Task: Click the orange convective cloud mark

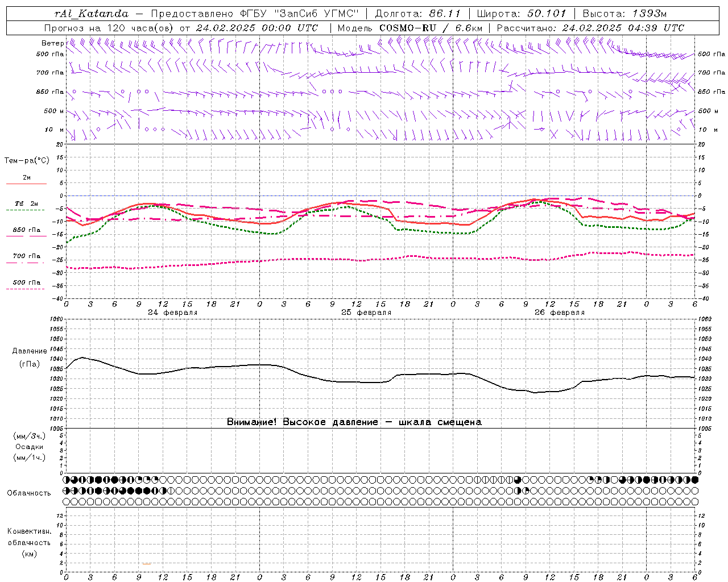Action: 147,564
